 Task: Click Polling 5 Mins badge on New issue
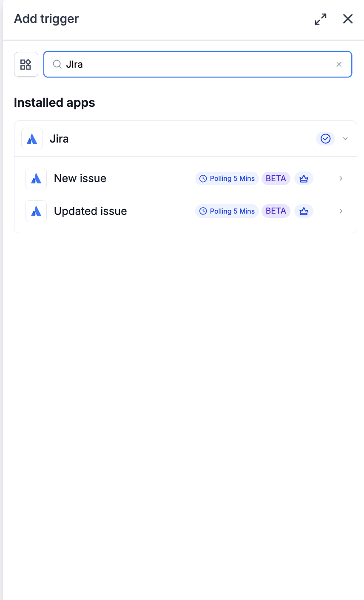coord(227,178)
